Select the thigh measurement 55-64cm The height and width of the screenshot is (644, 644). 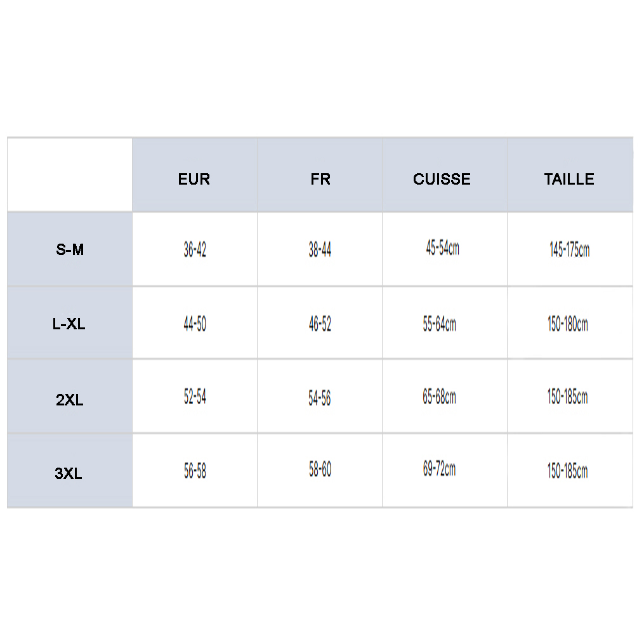(x=439, y=325)
